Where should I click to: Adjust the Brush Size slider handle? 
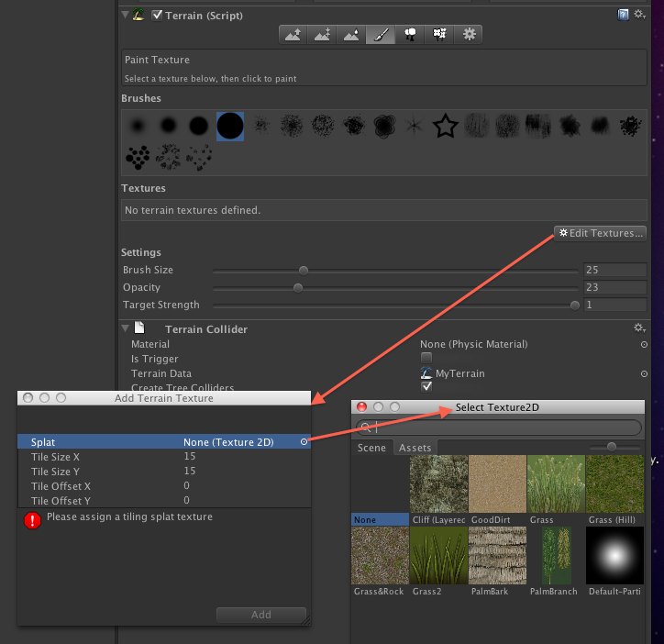pyautogui.click(x=304, y=271)
